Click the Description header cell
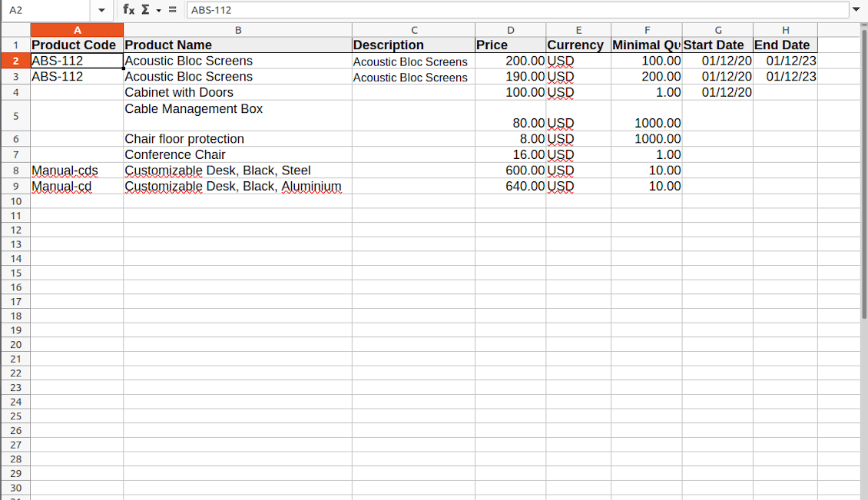 [x=413, y=45]
